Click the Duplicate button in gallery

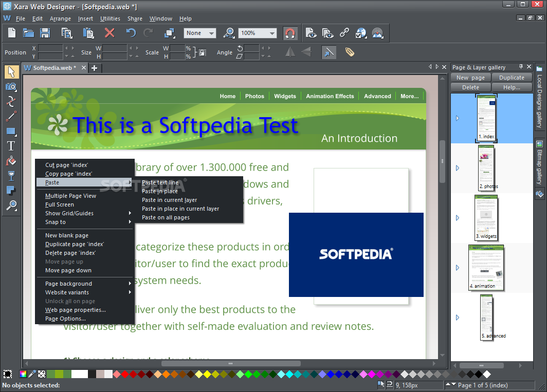click(512, 78)
